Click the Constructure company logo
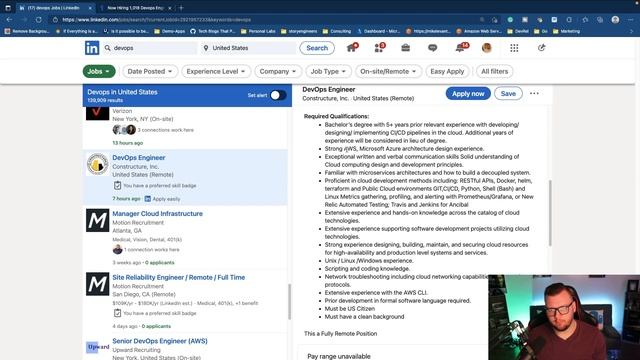This screenshot has width=640, height=360. pyautogui.click(x=98, y=164)
